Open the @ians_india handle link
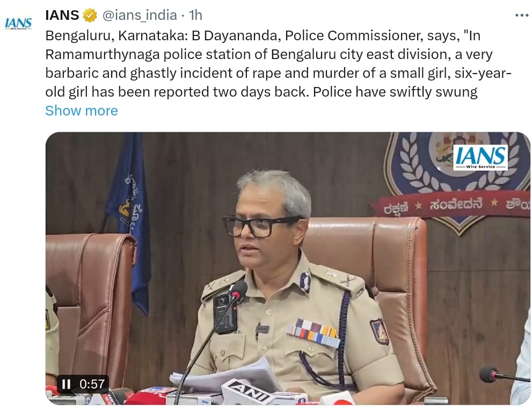This screenshot has height=407, width=532. pyautogui.click(x=140, y=15)
